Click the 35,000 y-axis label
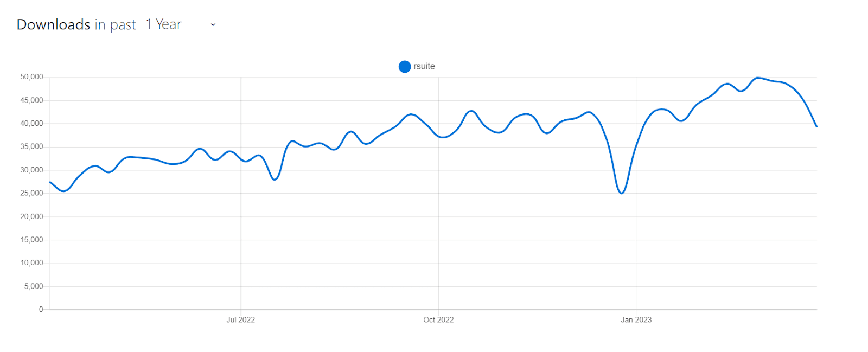 pos(31,146)
